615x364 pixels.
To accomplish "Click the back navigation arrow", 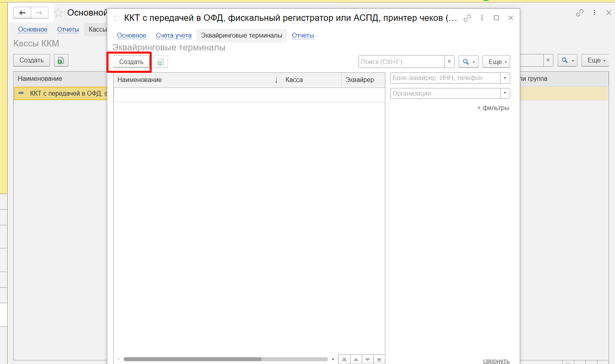I will 22,13.
